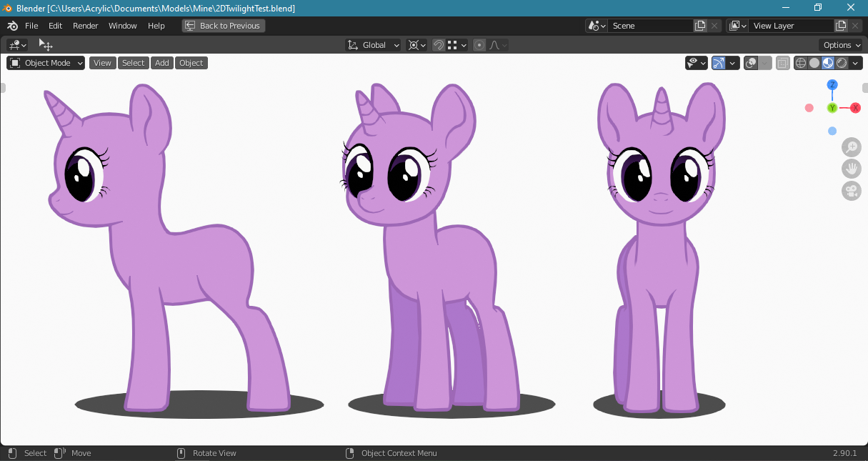Open the Options dropdown
868x461 pixels.
841,45
